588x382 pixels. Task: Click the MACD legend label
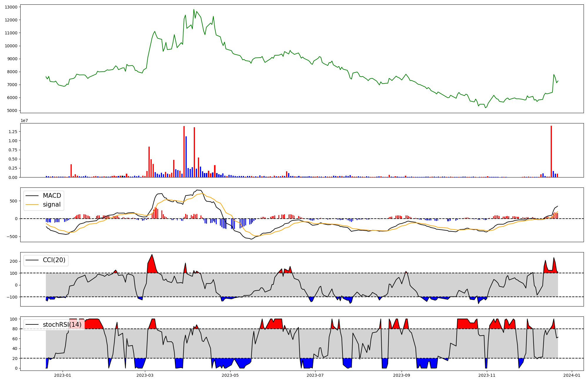point(52,196)
